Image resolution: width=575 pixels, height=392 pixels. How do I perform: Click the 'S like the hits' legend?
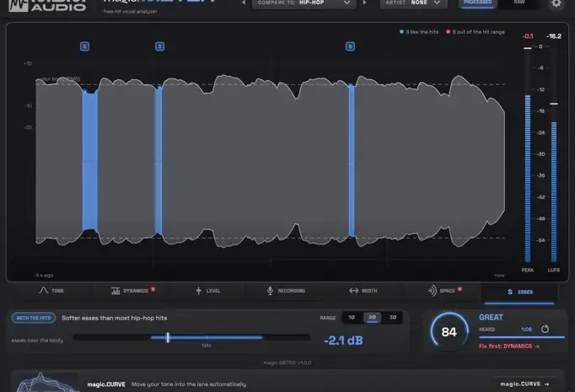tap(419, 32)
